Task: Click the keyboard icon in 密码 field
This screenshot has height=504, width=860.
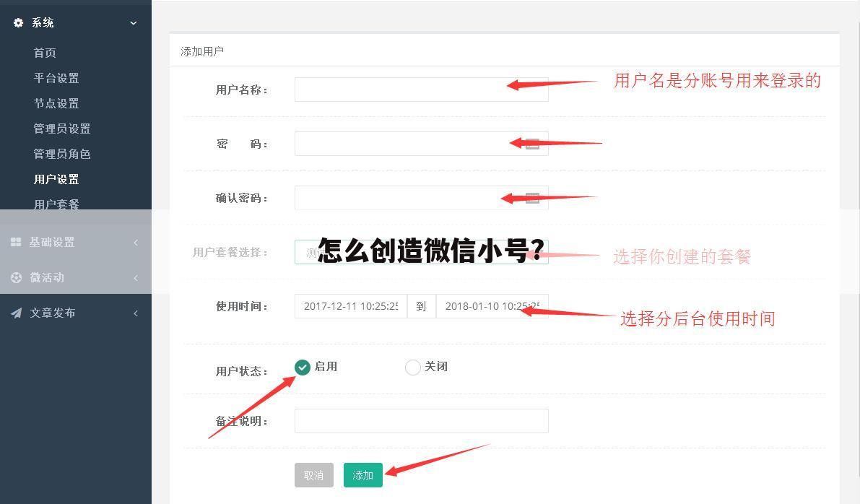Action: (x=532, y=144)
